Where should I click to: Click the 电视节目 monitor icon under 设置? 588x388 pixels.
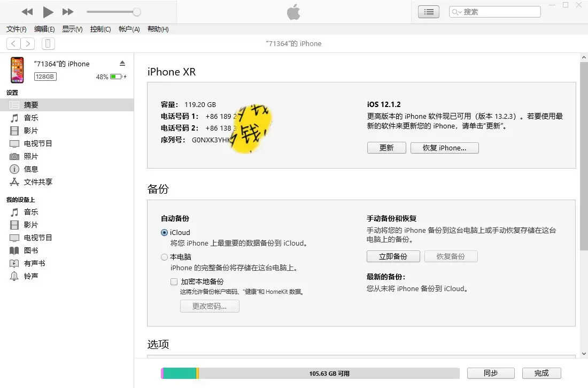tap(14, 143)
